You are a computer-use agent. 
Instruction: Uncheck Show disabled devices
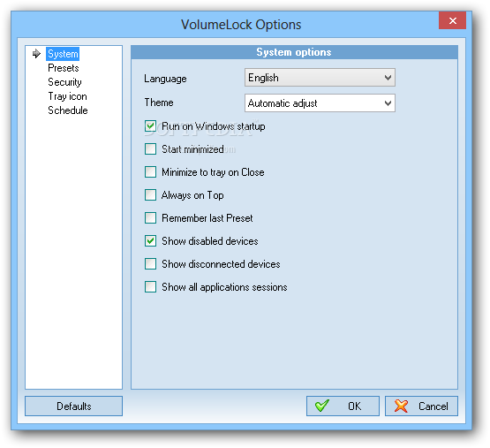(150, 241)
